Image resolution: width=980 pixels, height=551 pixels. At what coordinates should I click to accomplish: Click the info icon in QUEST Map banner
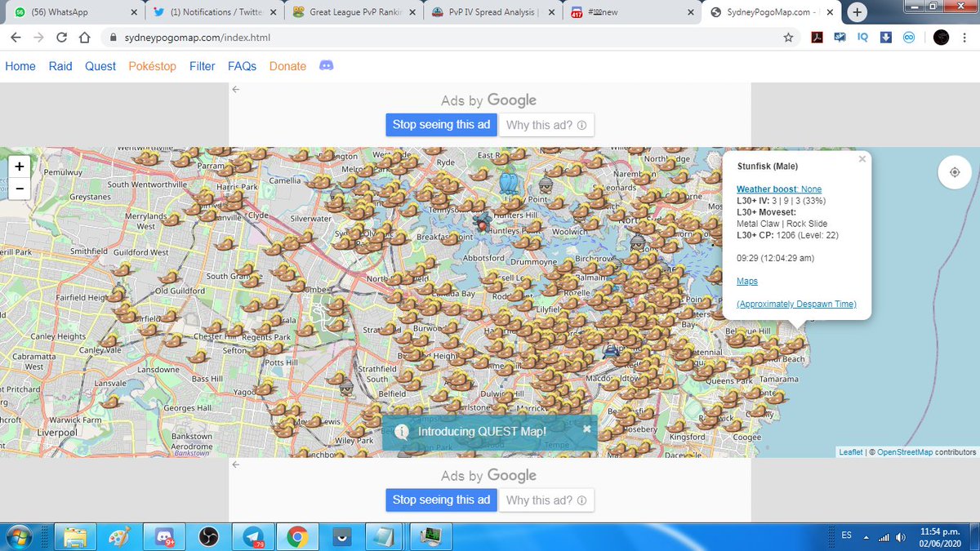[401, 431]
